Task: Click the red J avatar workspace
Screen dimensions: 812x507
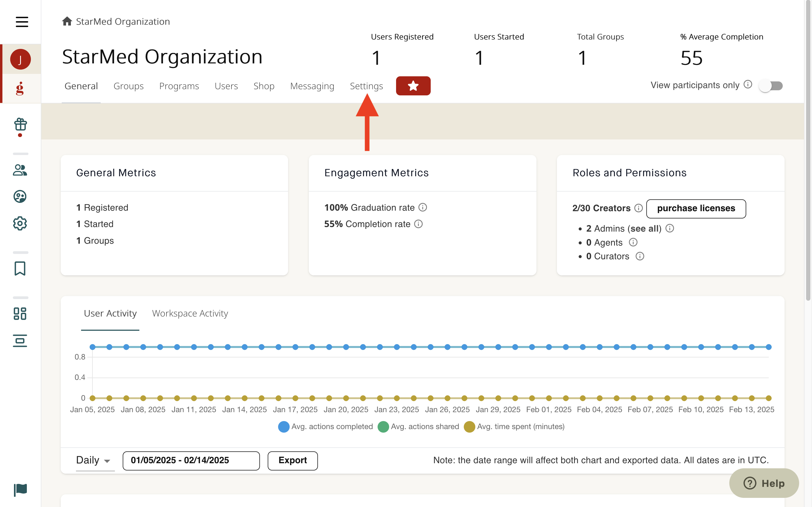Action: coord(20,59)
